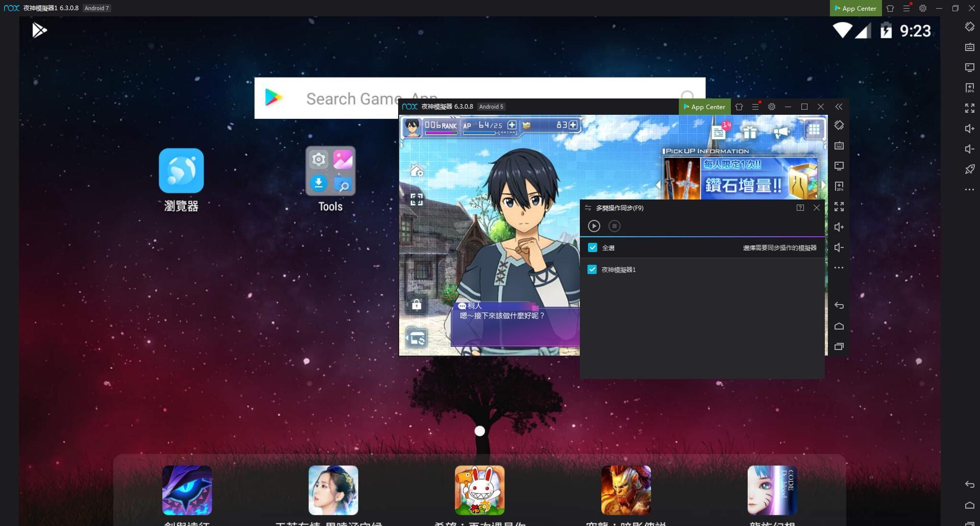Open the App Center in the outer Nox window
Screen dimensions: 980x526
pyautogui.click(x=855, y=8)
